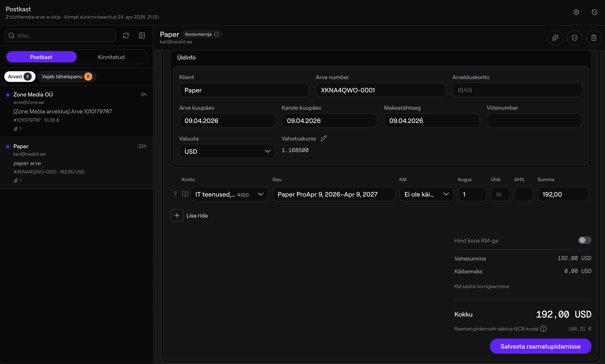
Task: Click the refresh sync icon
Action: (126, 36)
